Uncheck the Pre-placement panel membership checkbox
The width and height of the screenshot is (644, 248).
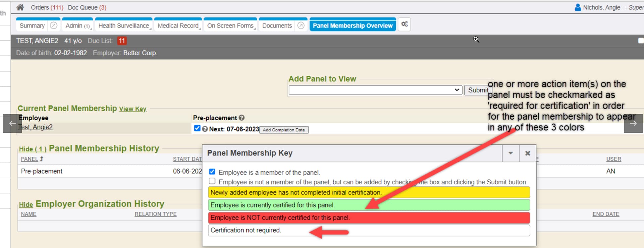197,128
